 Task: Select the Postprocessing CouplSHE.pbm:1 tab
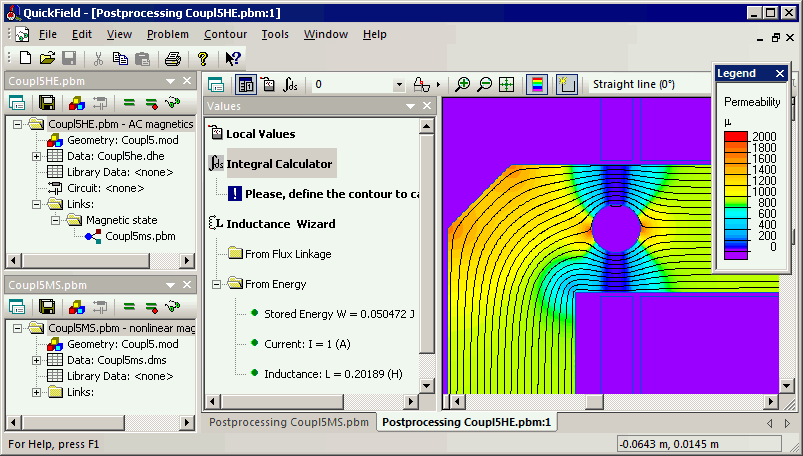(x=467, y=422)
